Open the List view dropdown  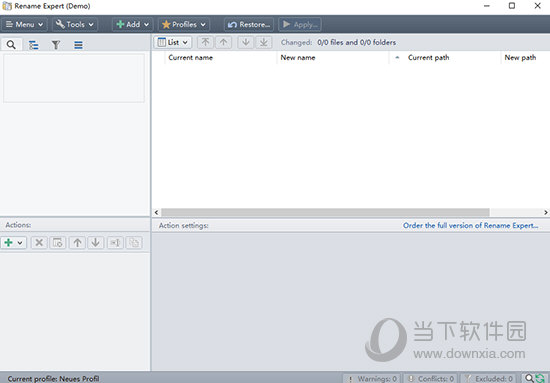pos(173,42)
